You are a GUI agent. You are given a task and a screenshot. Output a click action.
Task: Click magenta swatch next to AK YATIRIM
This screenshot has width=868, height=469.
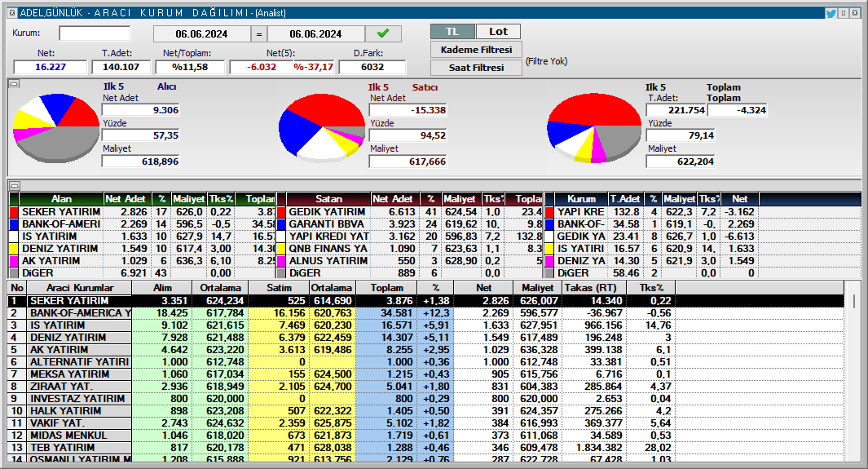(x=15, y=261)
